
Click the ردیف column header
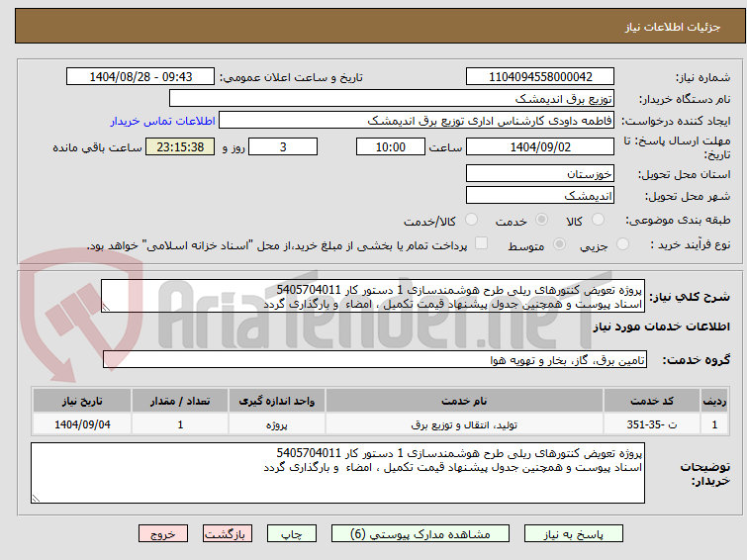[x=714, y=401]
